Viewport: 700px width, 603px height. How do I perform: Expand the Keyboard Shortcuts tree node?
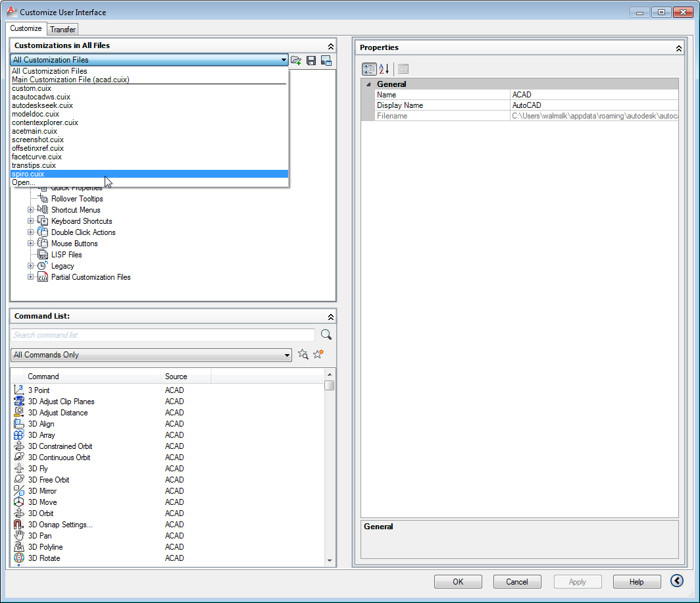[30, 221]
